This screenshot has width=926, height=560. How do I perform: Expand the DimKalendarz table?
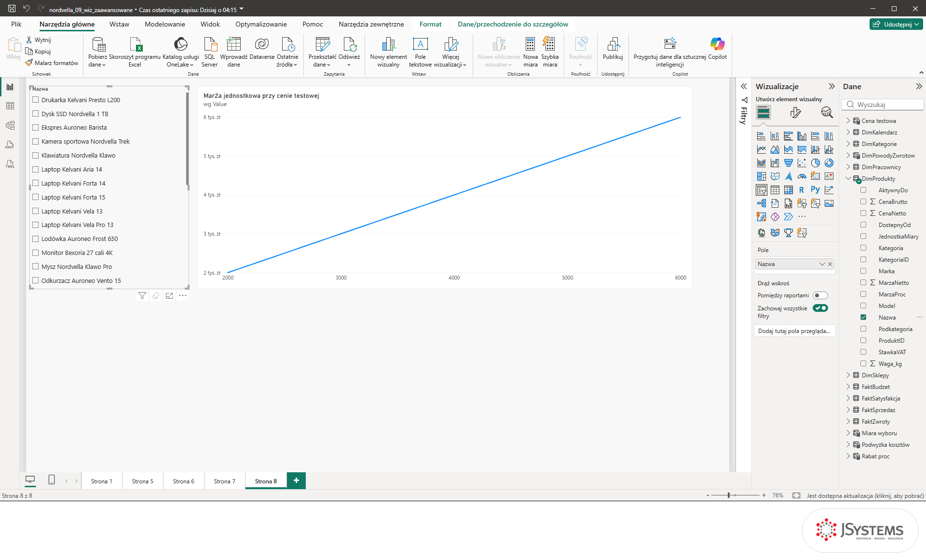click(x=848, y=132)
